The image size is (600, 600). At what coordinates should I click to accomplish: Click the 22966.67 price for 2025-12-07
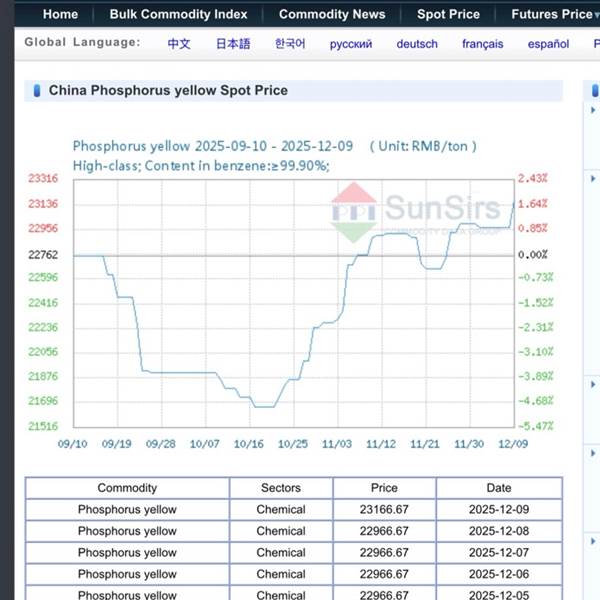pyautogui.click(x=384, y=552)
